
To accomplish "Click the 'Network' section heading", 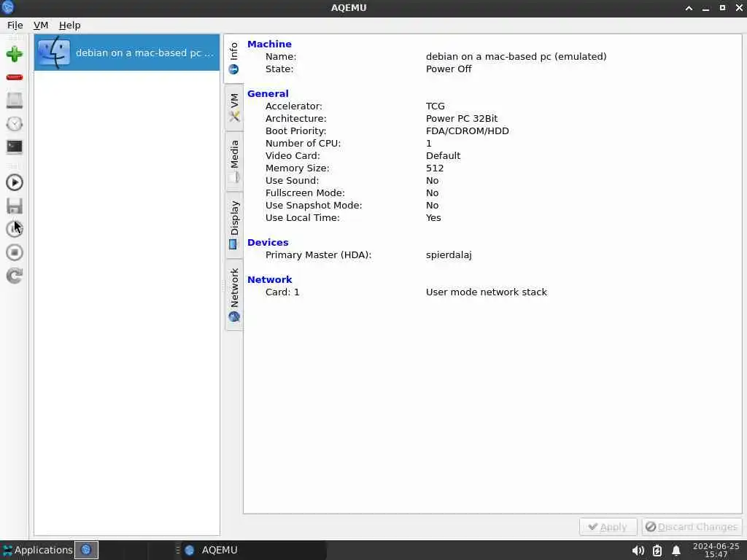I will [270, 279].
